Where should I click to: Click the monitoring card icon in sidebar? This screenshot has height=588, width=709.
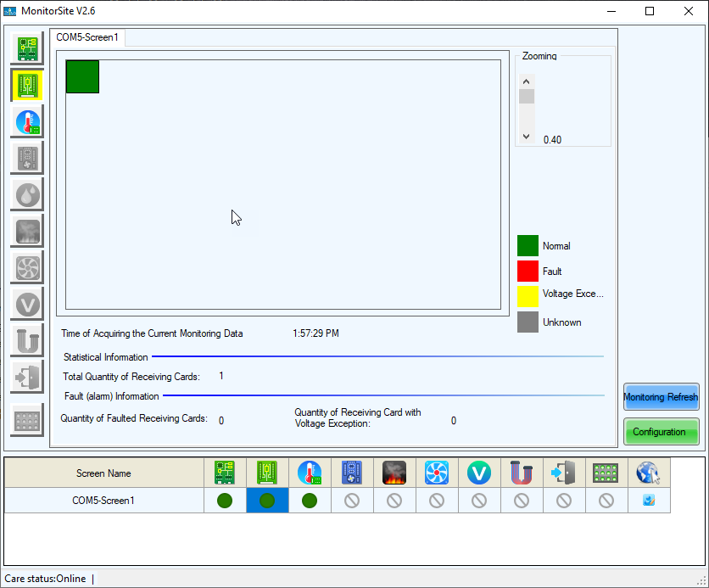26,158
